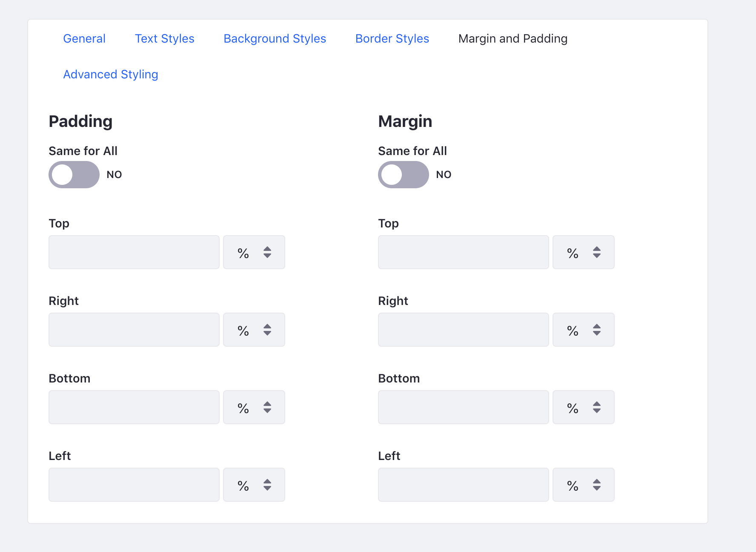The image size is (756, 552).
Task: Enable uniform padding with the NO switch
Action: pyautogui.click(x=74, y=174)
